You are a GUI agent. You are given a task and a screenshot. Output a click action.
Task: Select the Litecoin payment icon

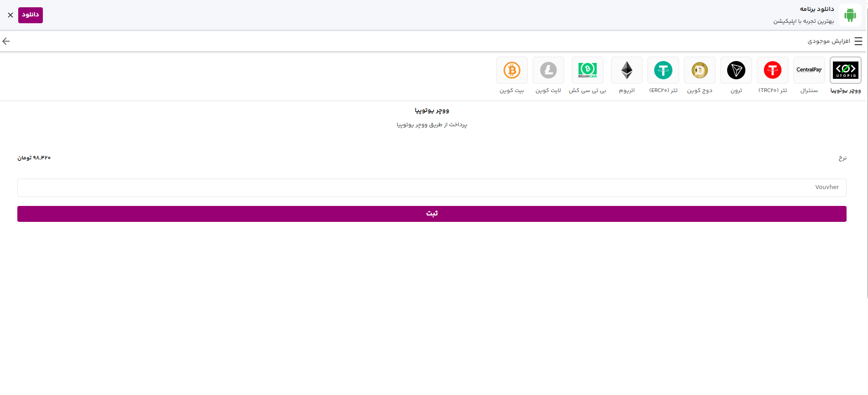coord(548,70)
